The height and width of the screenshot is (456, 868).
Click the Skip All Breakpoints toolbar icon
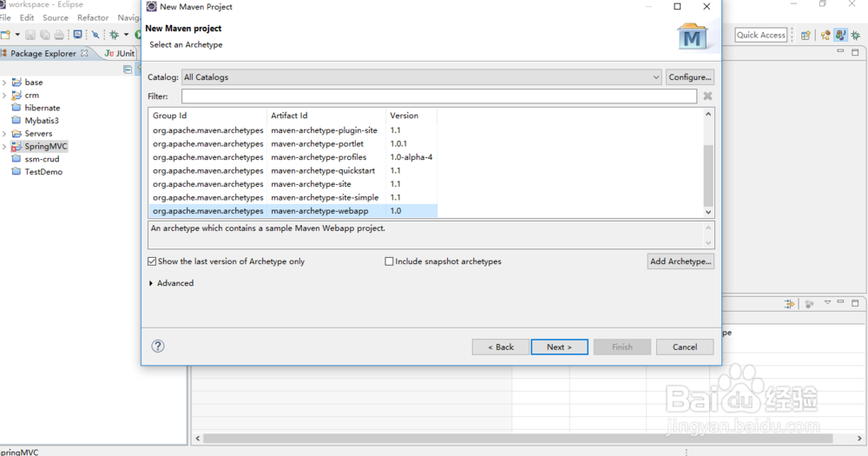[x=95, y=35]
